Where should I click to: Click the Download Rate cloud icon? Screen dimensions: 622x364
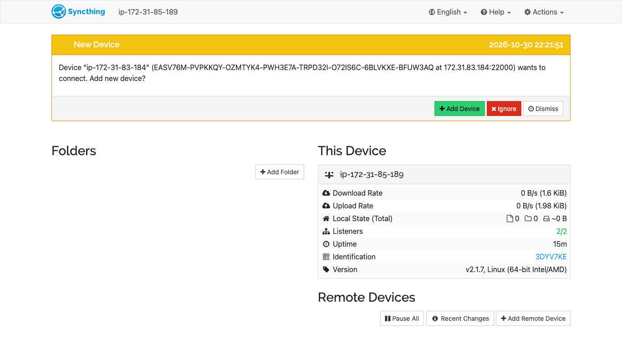point(326,193)
